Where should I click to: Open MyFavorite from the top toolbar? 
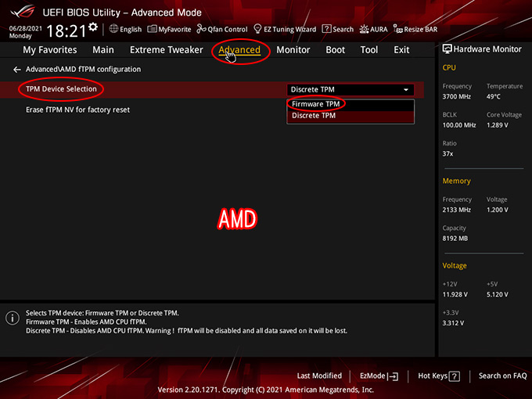[169, 29]
